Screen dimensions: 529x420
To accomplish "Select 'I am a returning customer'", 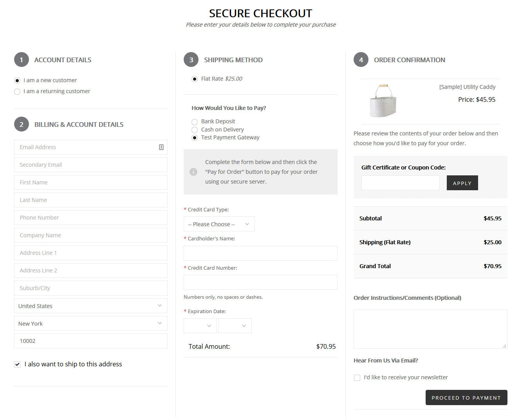I will pos(17,92).
